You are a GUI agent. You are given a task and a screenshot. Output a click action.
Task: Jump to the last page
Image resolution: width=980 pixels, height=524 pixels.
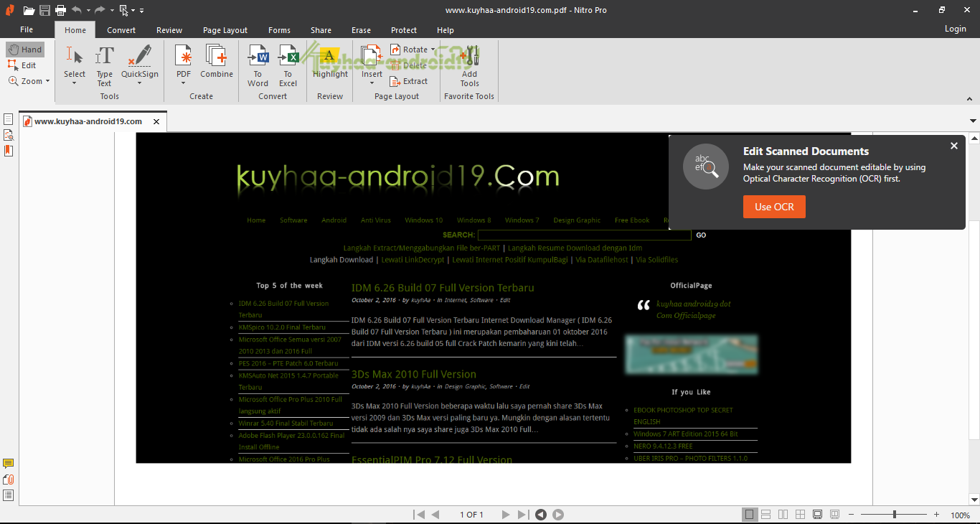tap(523, 515)
